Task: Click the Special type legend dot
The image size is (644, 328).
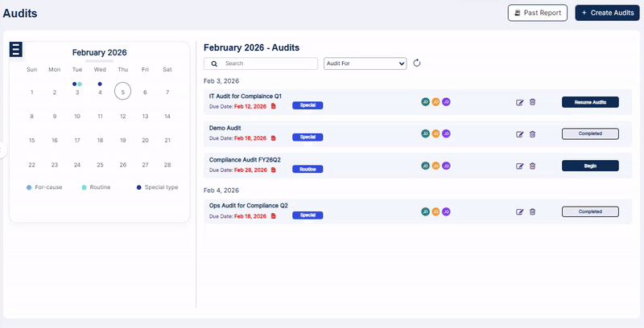Action: (x=138, y=187)
